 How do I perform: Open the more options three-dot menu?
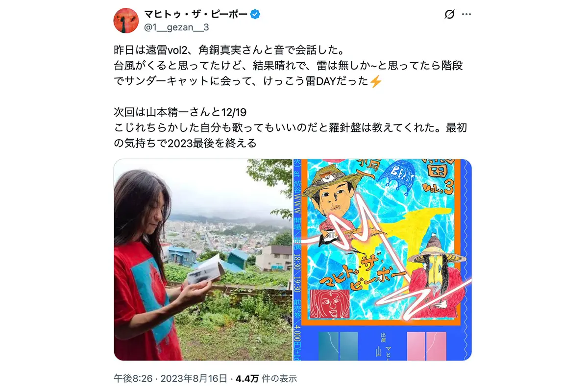point(466,15)
